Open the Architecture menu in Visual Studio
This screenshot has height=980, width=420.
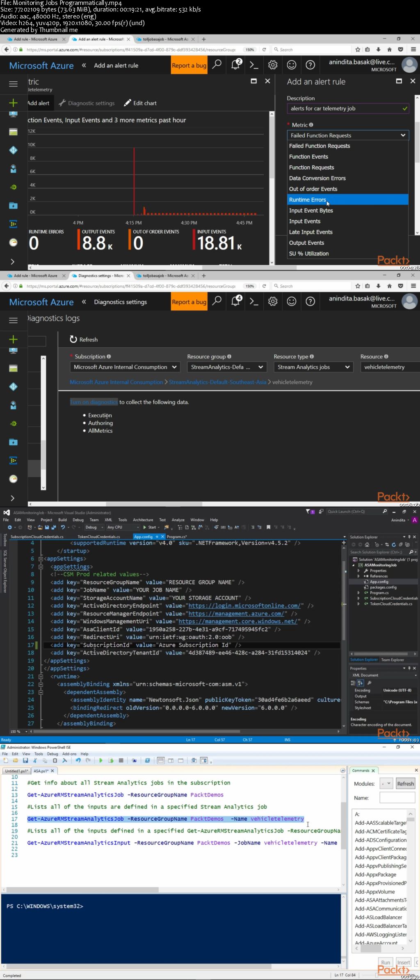click(x=143, y=520)
